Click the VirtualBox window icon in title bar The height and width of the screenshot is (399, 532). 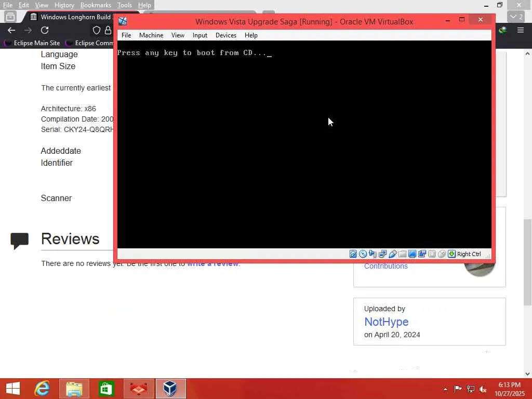point(123,21)
